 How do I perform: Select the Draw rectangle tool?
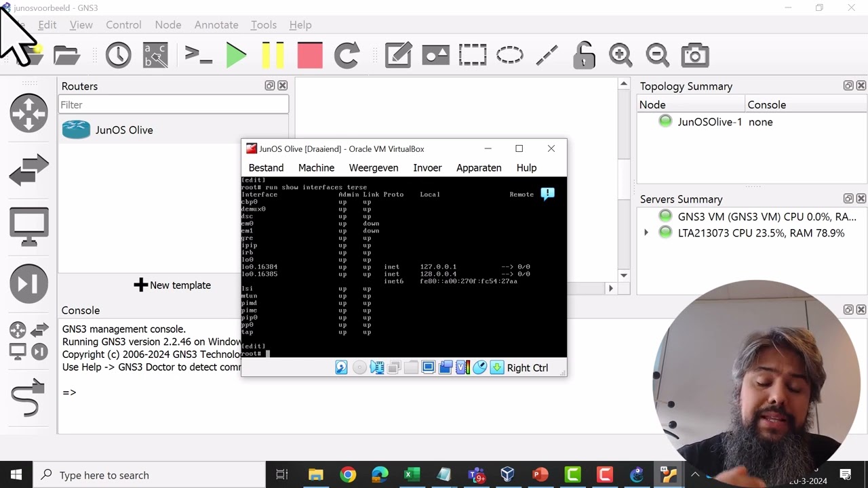(473, 55)
